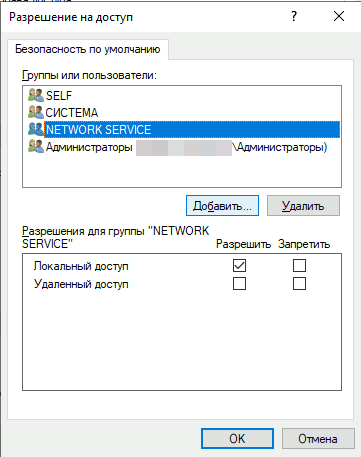The height and width of the screenshot is (457, 361).
Task: Open help with the question mark button
Action: tap(294, 16)
